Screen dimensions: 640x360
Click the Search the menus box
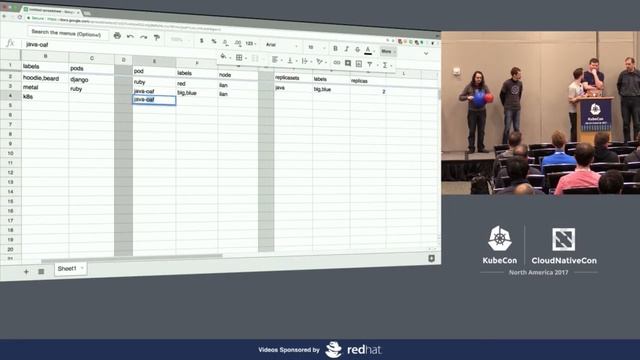tap(67, 33)
